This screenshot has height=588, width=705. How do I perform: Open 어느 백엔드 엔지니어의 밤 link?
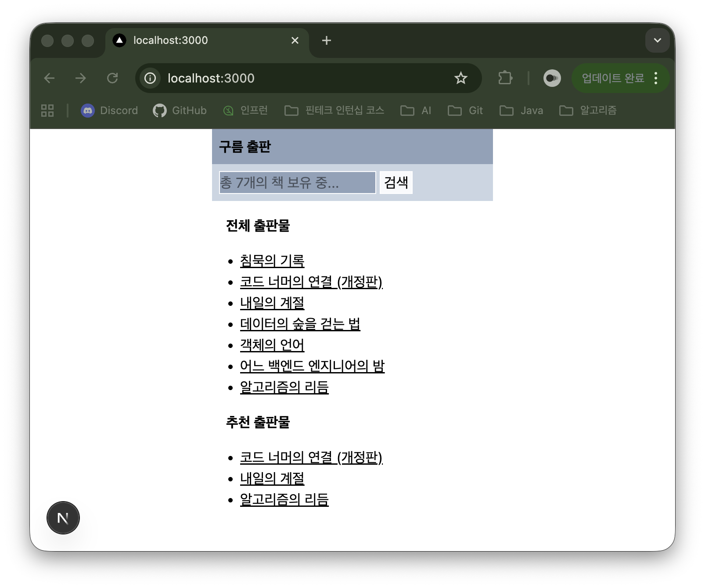[x=312, y=366]
